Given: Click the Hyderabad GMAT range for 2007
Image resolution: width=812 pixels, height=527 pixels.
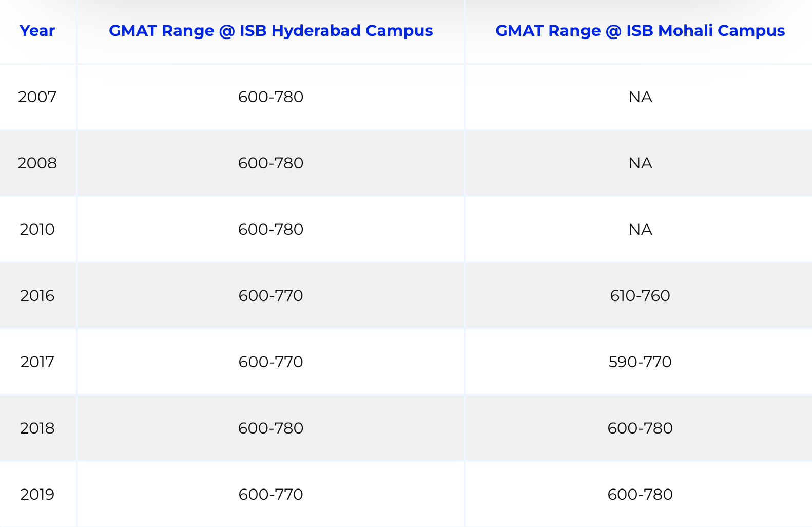Looking at the screenshot, I should click(270, 97).
